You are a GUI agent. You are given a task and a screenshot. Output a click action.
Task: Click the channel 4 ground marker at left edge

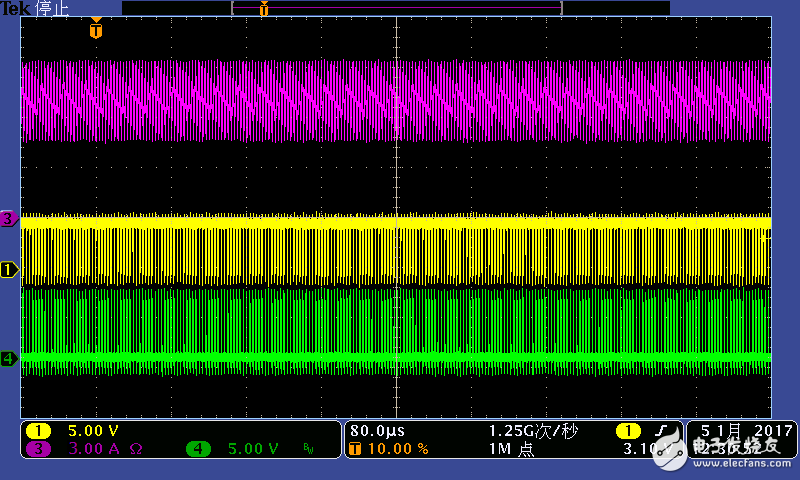coord(9,358)
